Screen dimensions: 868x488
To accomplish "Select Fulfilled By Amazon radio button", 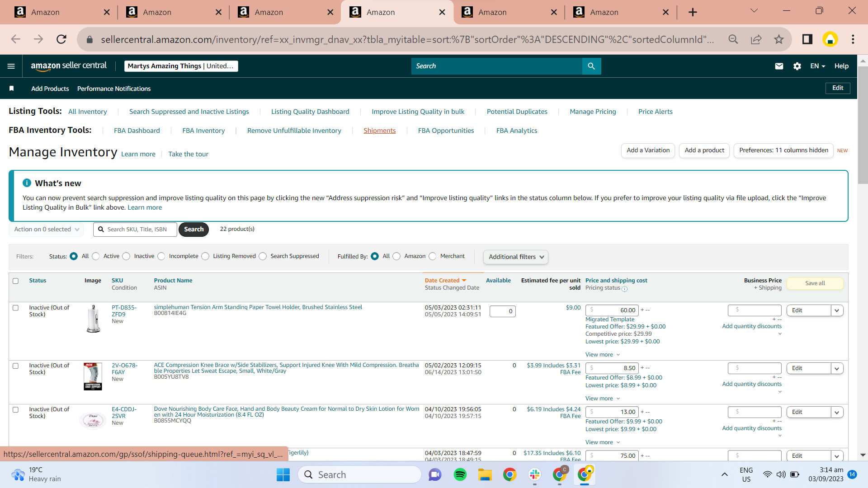I will pyautogui.click(x=396, y=256).
